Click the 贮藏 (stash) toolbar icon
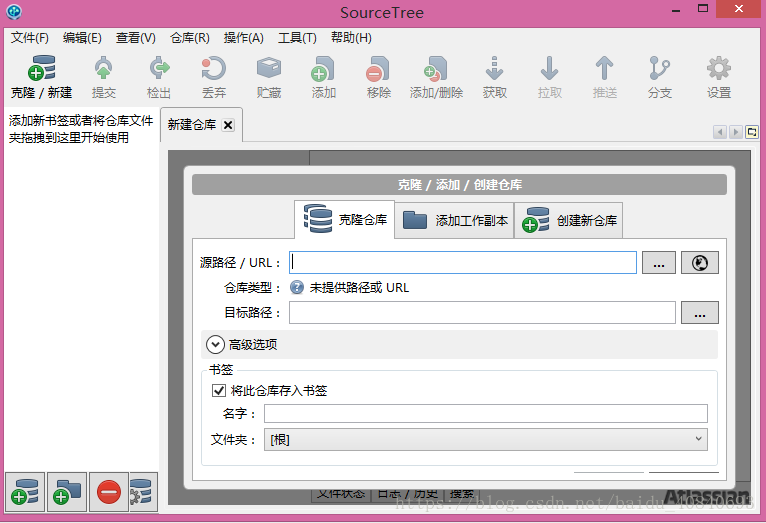Image resolution: width=766 pixels, height=523 pixels. coord(269,68)
